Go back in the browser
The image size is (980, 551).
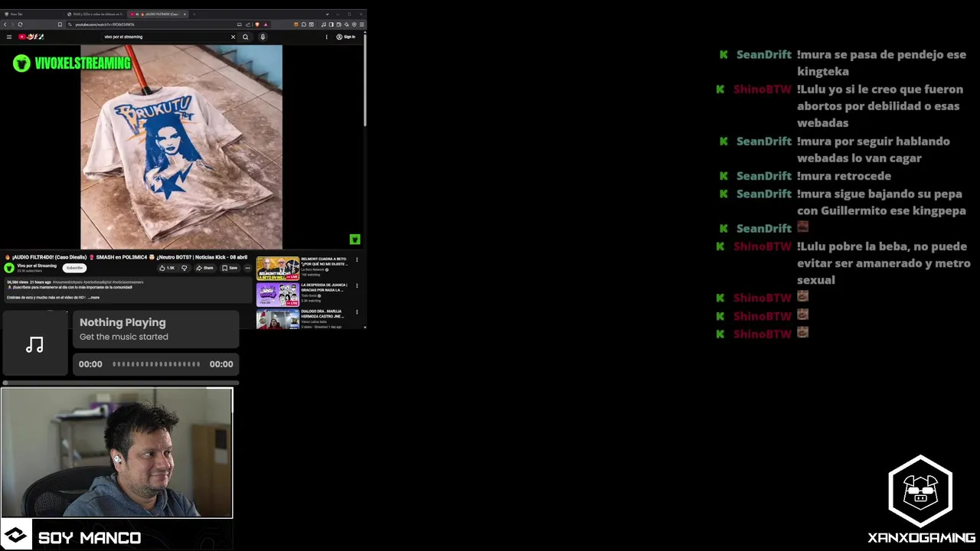(5, 24)
